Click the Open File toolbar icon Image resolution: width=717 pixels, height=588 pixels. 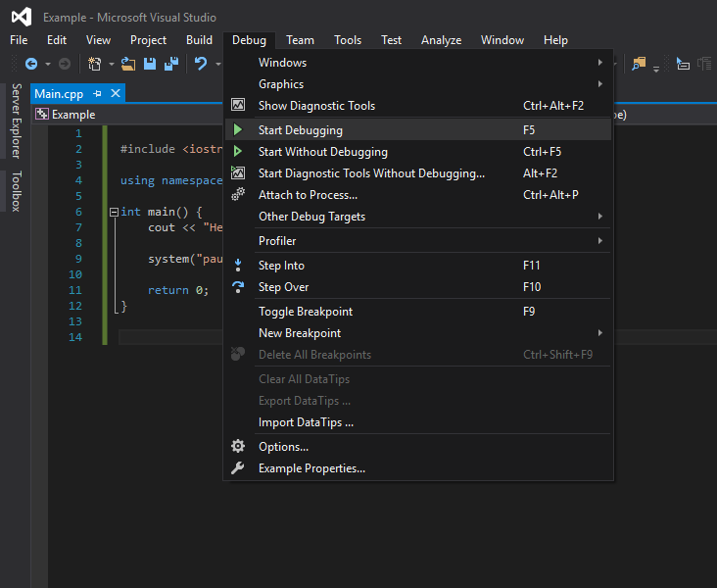point(128,64)
